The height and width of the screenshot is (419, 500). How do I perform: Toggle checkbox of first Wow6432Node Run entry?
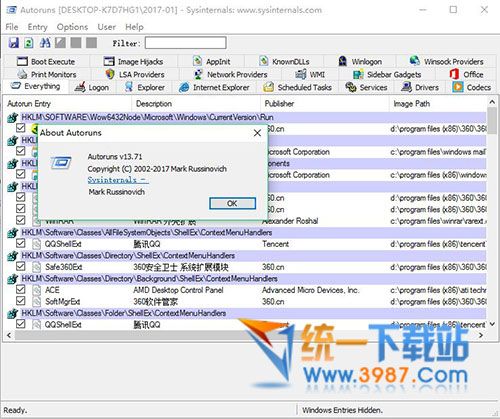click(21, 128)
